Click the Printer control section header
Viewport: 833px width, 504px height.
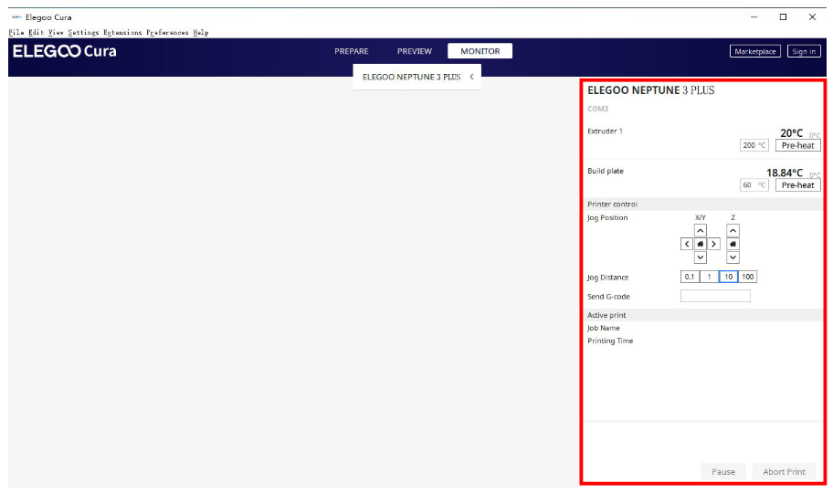click(x=703, y=204)
